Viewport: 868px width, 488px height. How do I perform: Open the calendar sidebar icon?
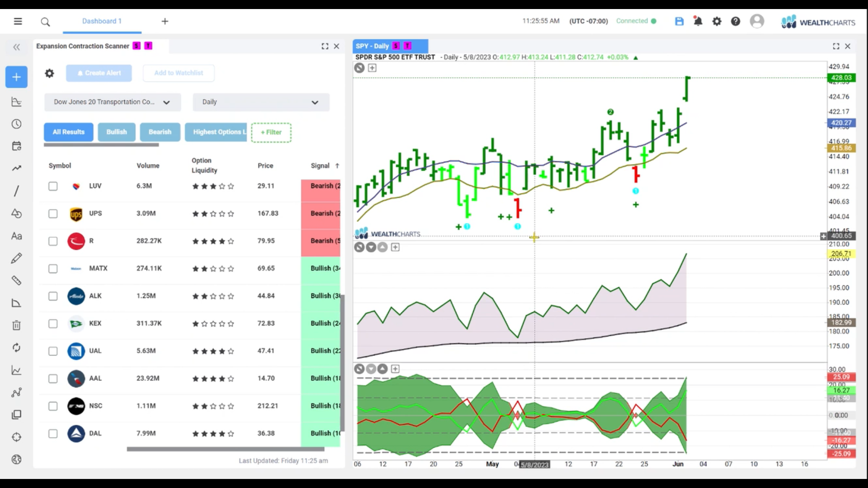pos(16,146)
